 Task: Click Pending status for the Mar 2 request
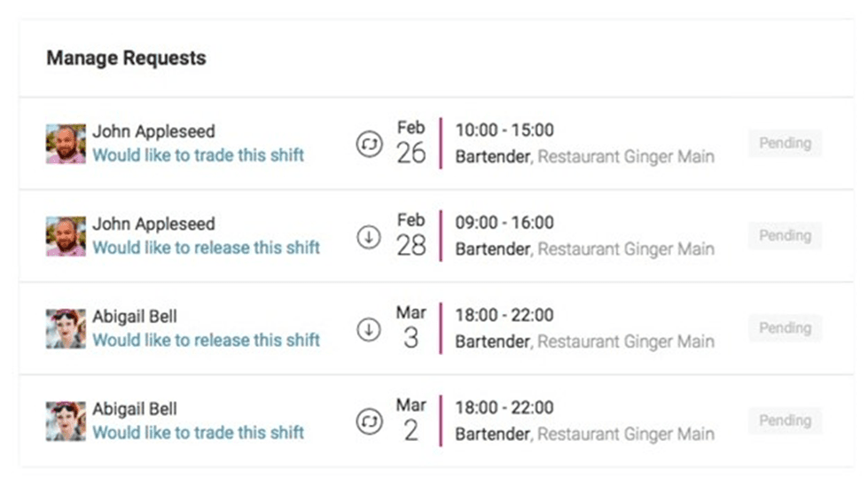click(x=785, y=421)
